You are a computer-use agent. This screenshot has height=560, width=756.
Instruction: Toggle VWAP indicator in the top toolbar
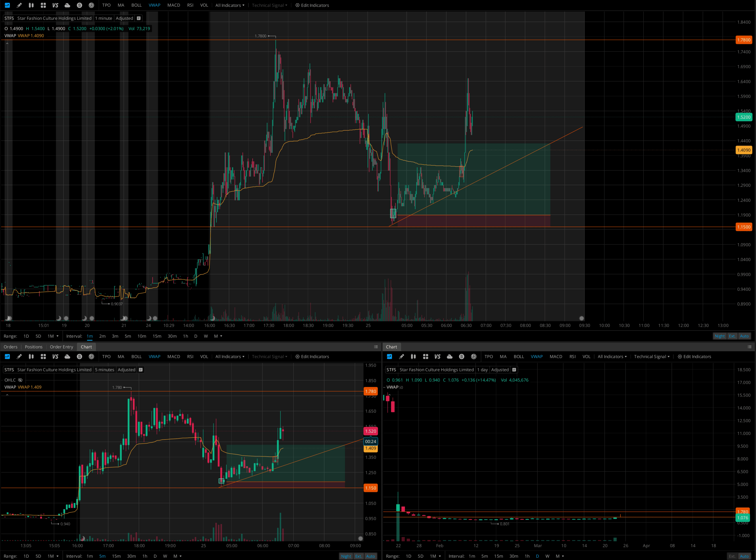point(154,5)
